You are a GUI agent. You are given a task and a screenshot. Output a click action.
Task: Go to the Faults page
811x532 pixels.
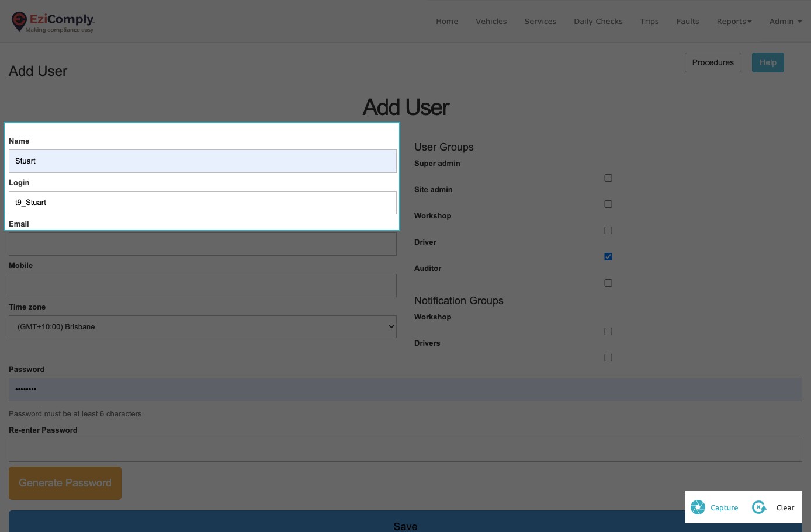[x=688, y=21]
